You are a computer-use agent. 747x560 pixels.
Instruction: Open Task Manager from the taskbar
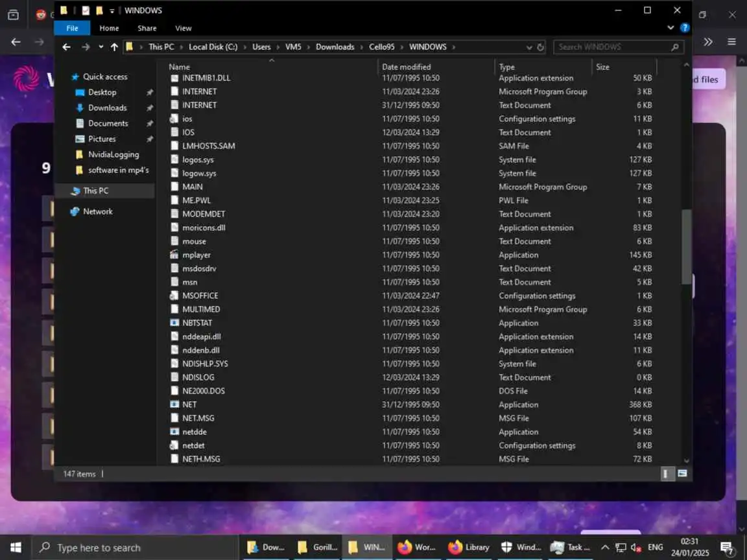tap(570, 548)
